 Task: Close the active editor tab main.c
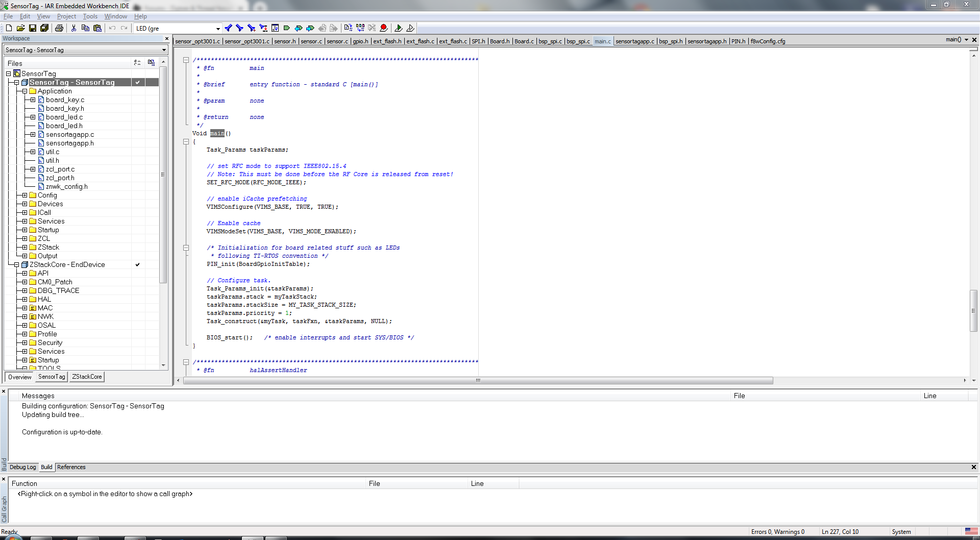click(x=974, y=40)
